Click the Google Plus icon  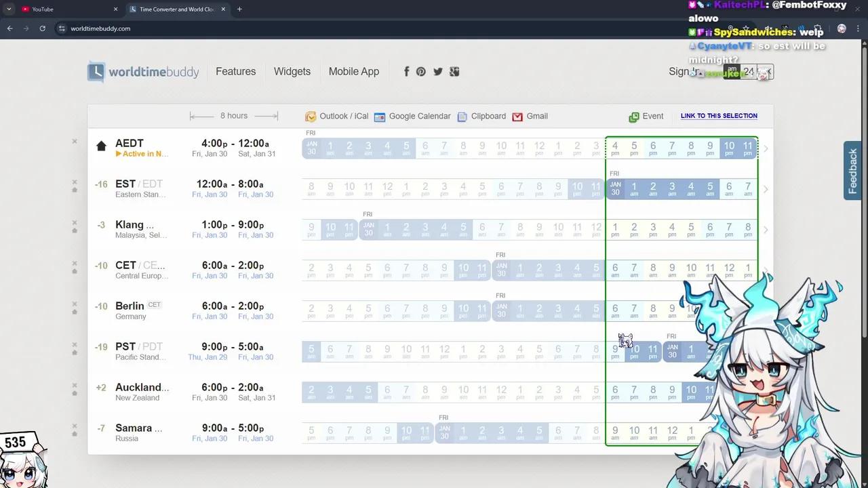point(454,72)
